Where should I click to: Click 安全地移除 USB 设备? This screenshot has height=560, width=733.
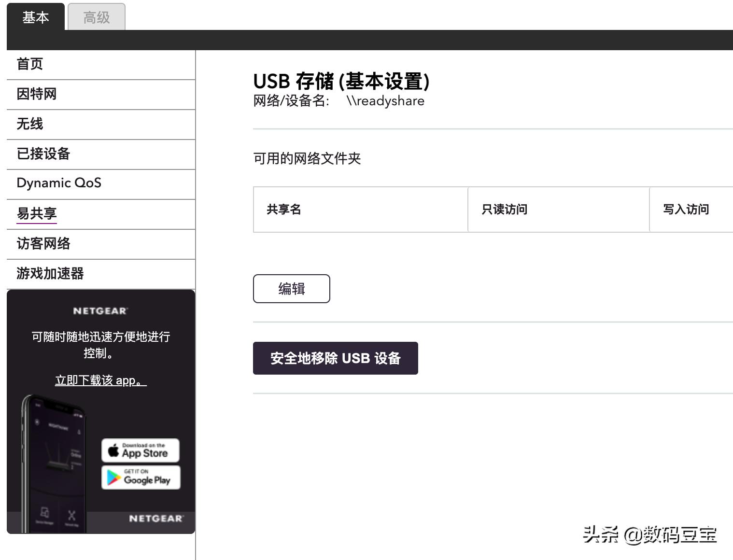coord(335,358)
